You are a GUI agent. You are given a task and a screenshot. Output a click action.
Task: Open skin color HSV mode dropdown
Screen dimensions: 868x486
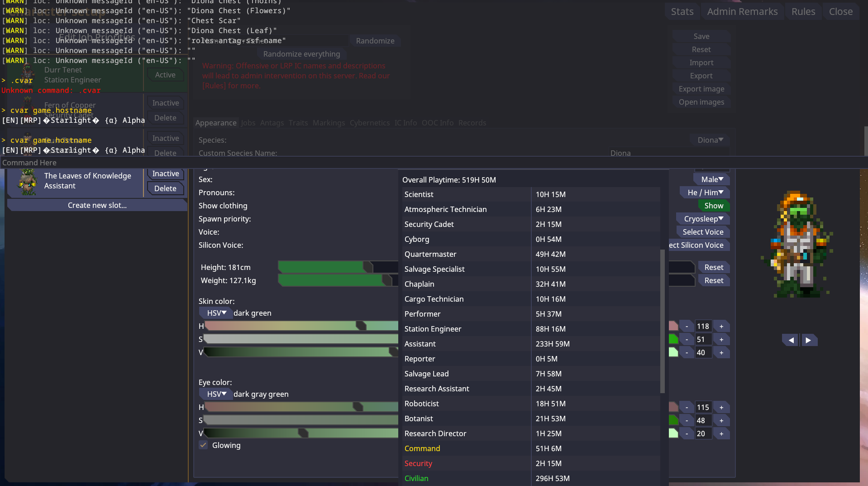pos(216,313)
